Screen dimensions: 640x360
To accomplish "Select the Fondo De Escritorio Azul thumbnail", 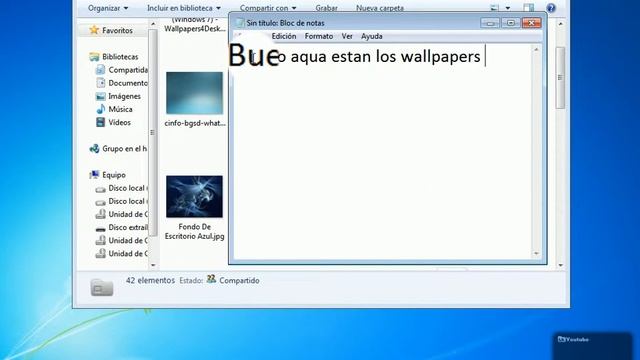I will tap(194, 197).
